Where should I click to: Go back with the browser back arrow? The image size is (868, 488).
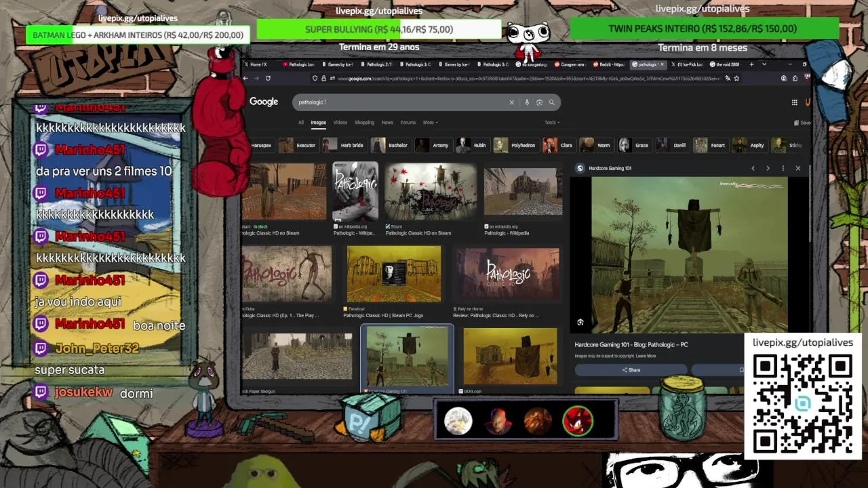click(245, 78)
